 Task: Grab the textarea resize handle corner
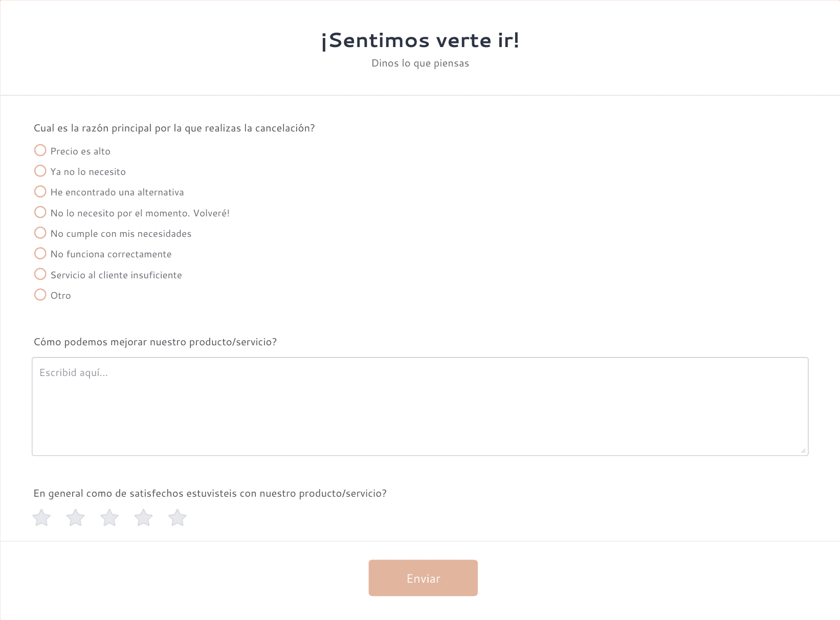click(803, 451)
